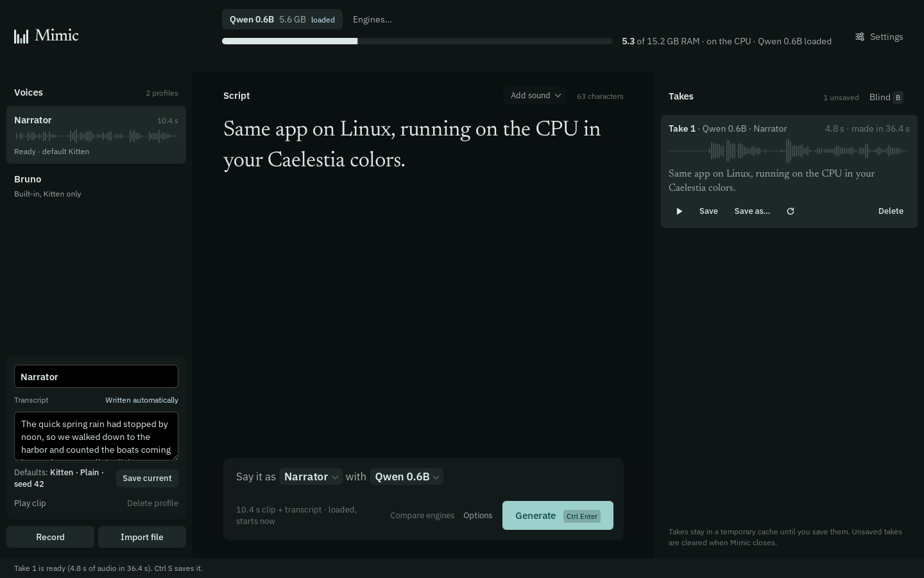Click the '1 unsaved' takes indicator
Image resolution: width=924 pixels, height=578 pixels.
pos(841,98)
